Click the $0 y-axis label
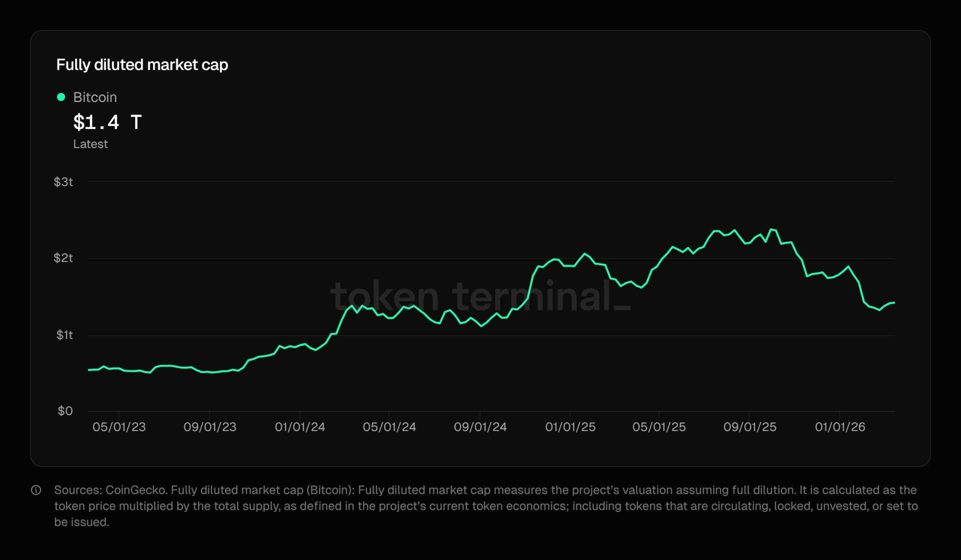 click(65, 411)
